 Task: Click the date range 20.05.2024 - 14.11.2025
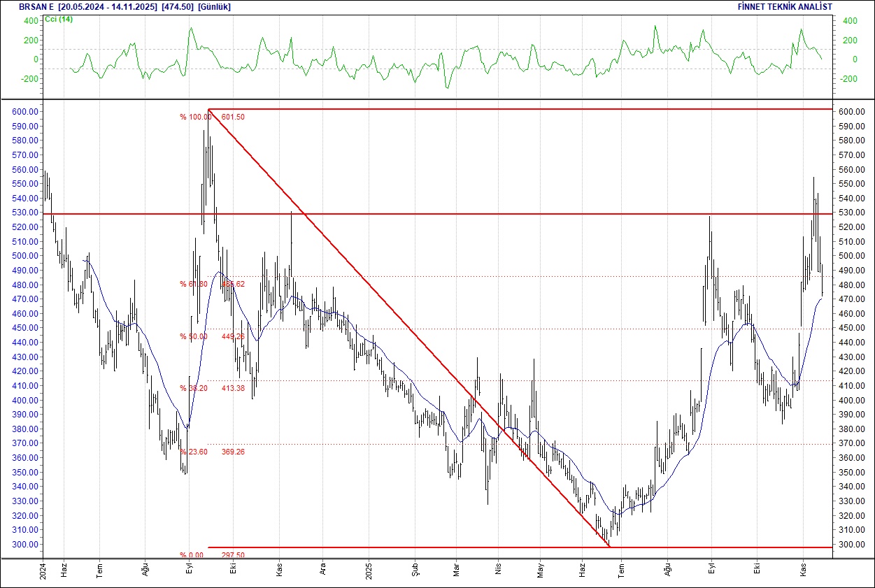click(108, 6)
